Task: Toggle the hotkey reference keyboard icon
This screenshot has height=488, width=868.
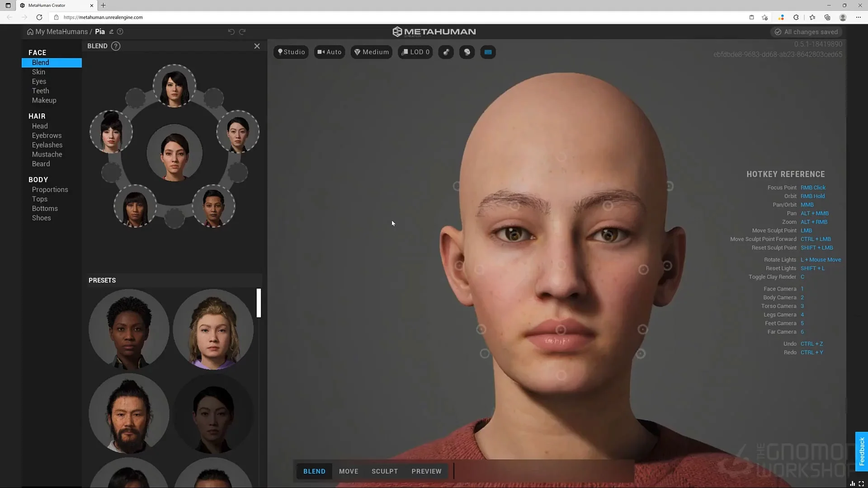Action: coord(488,52)
